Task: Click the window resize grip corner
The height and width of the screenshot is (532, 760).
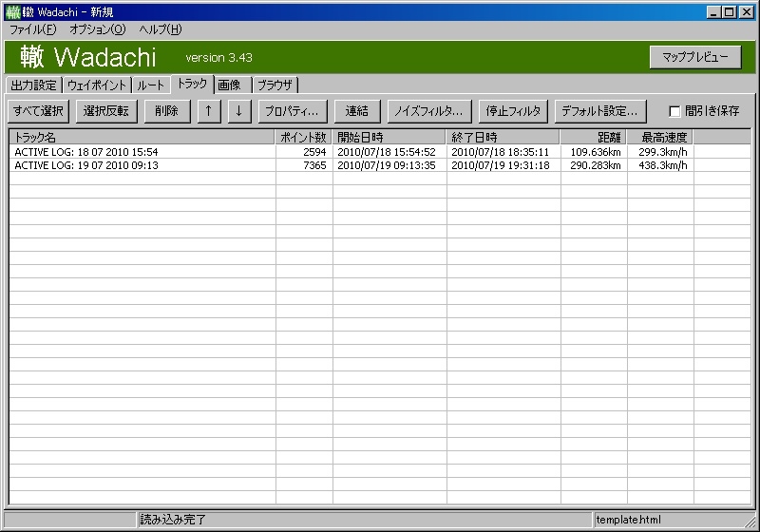Action: pyautogui.click(x=750, y=522)
